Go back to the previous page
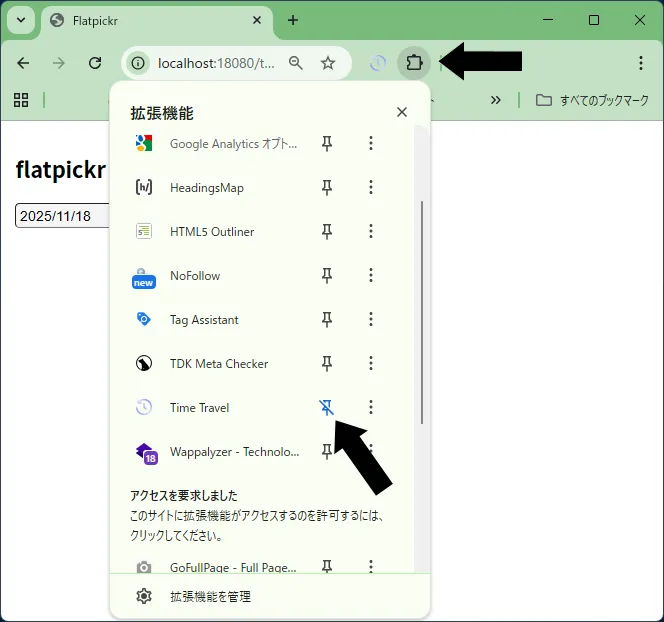664x622 pixels. pyautogui.click(x=24, y=63)
